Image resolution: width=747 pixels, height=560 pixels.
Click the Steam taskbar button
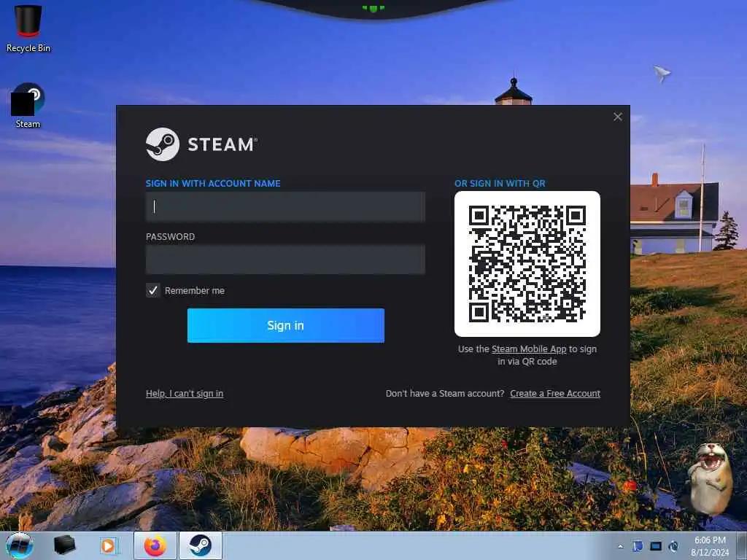click(x=201, y=545)
